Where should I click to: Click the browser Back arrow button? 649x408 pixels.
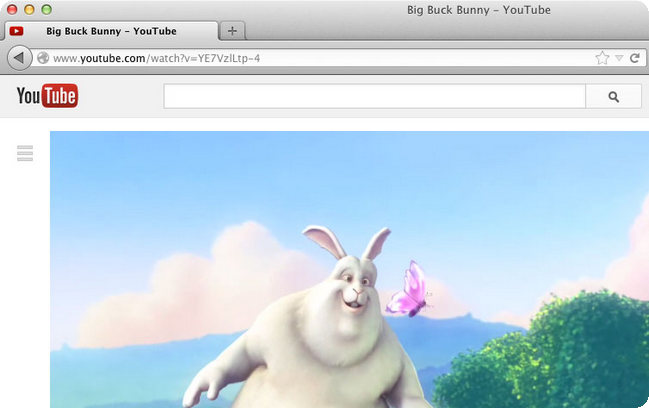click(19, 58)
